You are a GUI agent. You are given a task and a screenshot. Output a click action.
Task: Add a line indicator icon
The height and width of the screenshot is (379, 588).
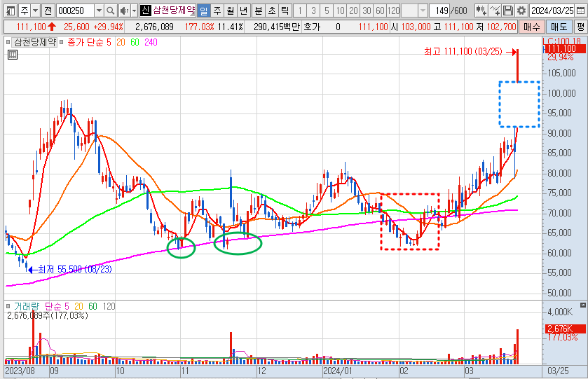pyautogui.click(x=495, y=11)
